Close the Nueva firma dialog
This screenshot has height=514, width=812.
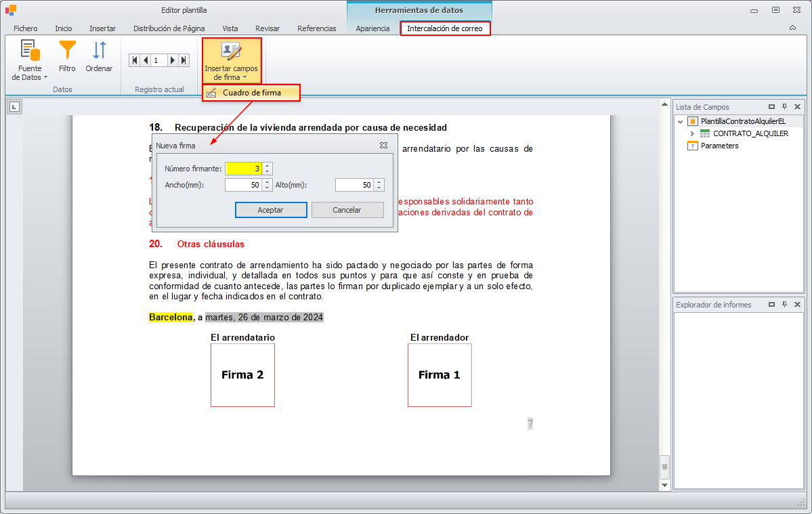tap(384, 146)
